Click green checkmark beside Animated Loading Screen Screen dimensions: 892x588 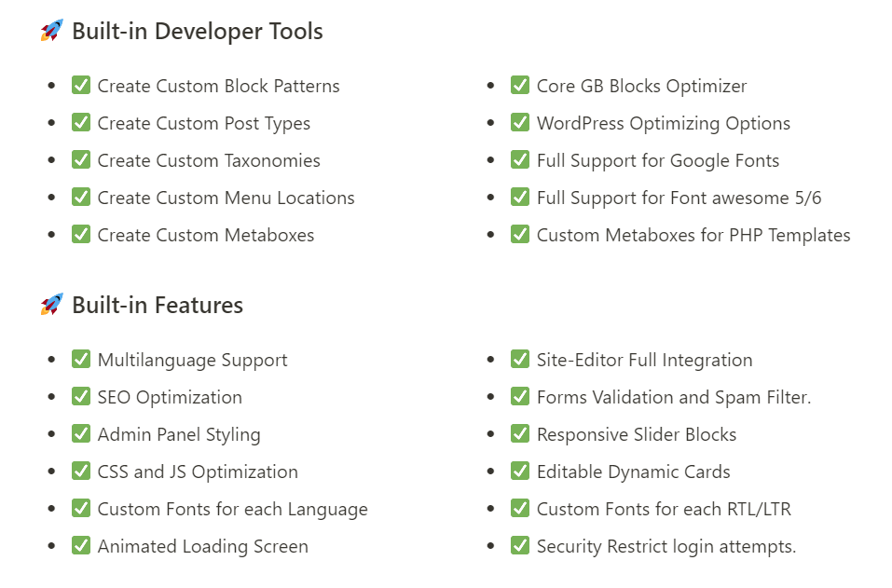click(81, 546)
